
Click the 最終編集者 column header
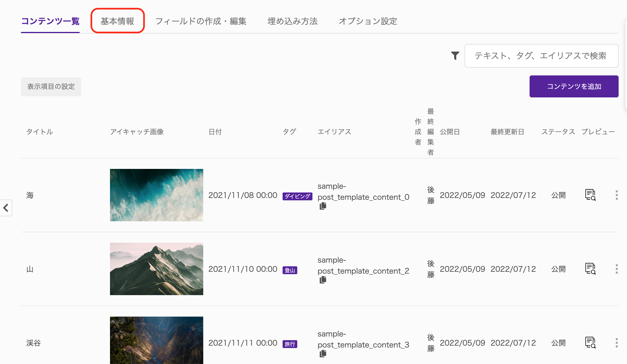431,132
